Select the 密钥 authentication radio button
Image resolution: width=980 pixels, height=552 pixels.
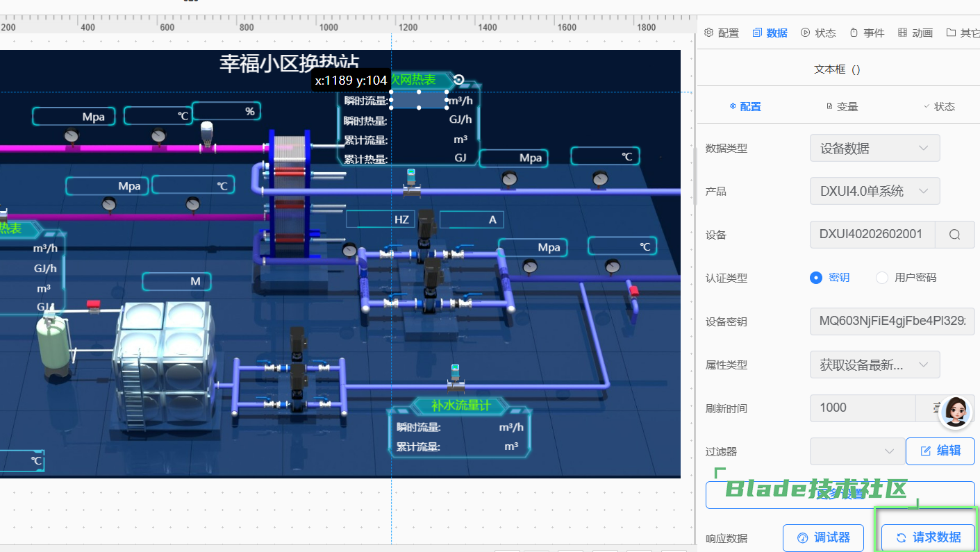pos(816,278)
